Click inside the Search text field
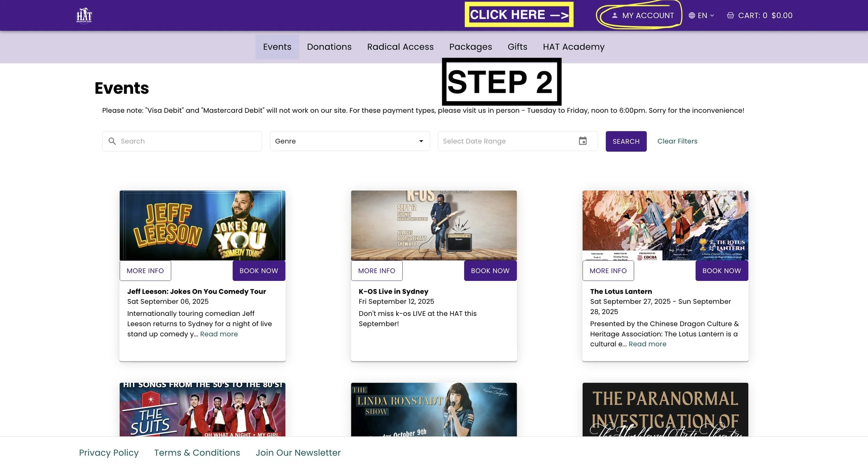Image resolution: width=868 pixels, height=469 pixels. [187, 141]
